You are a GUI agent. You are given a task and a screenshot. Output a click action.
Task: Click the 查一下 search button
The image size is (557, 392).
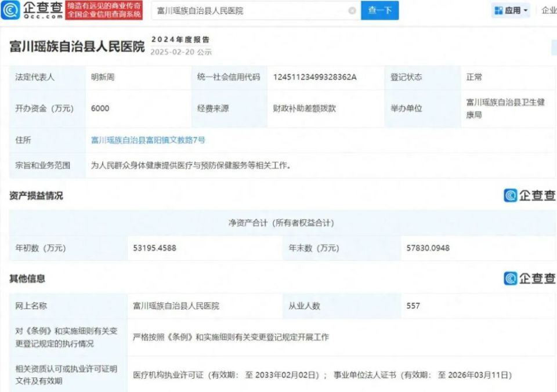click(380, 10)
